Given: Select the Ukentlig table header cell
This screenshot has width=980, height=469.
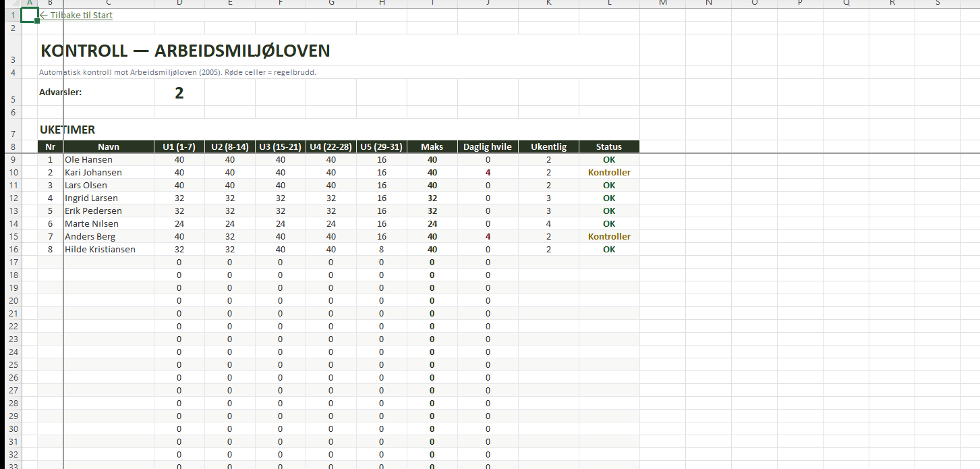Looking at the screenshot, I should [548, 146].
